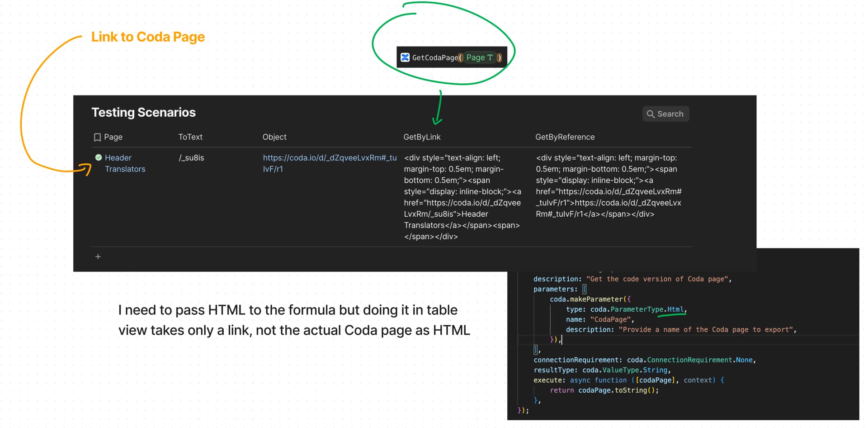The height and width of the screenshot is (428, 868).
Task: Open the coda.io link in the Object column
Action: coord(330,163)
